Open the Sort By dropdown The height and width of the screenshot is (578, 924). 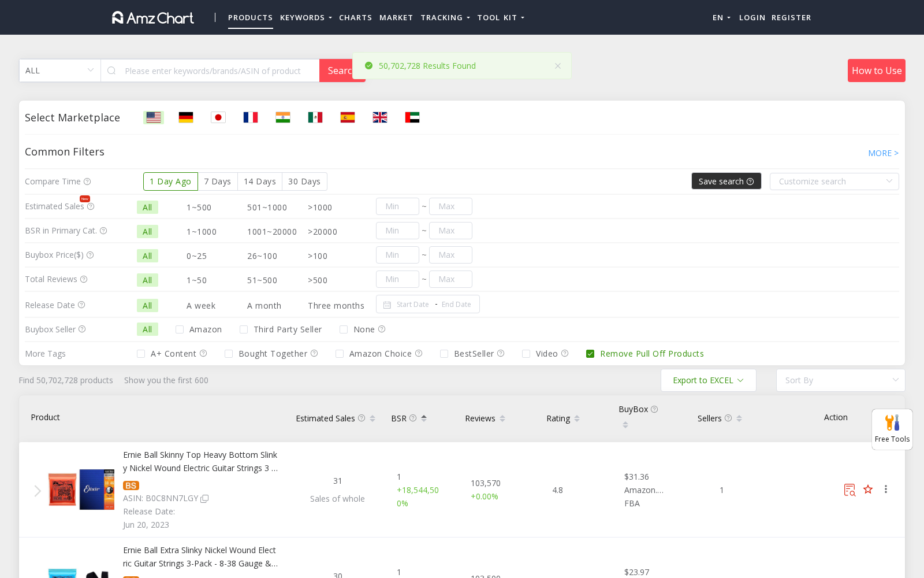[841, 380]
